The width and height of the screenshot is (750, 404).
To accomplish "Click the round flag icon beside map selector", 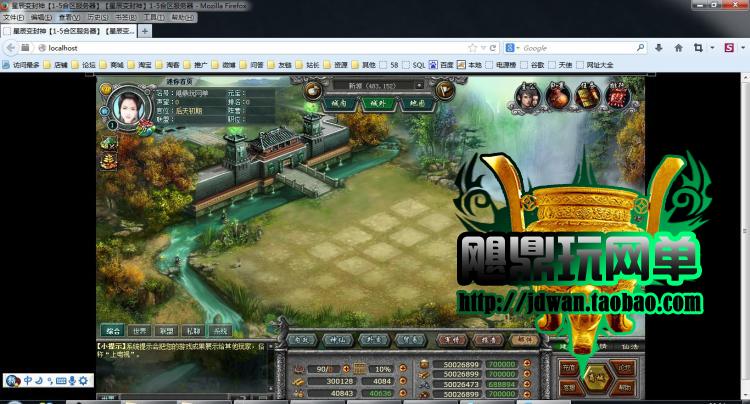I will (444, 90).
